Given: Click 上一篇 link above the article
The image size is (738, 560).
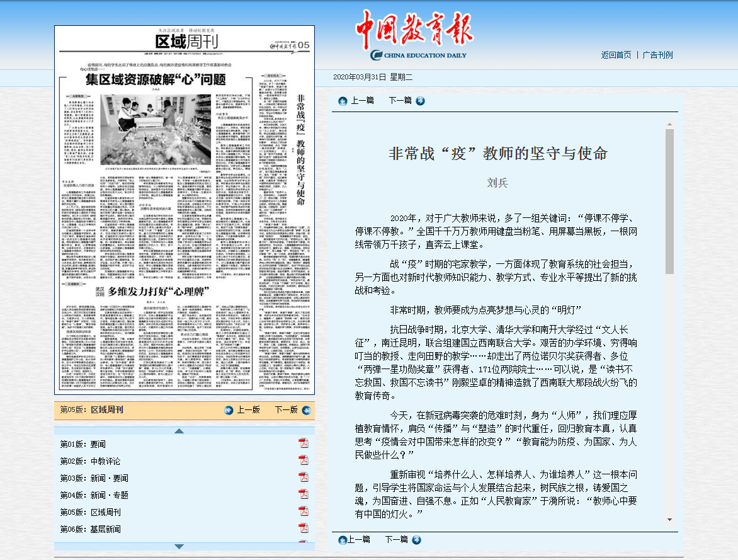Looking at the screenshot, I should [363, 100].
